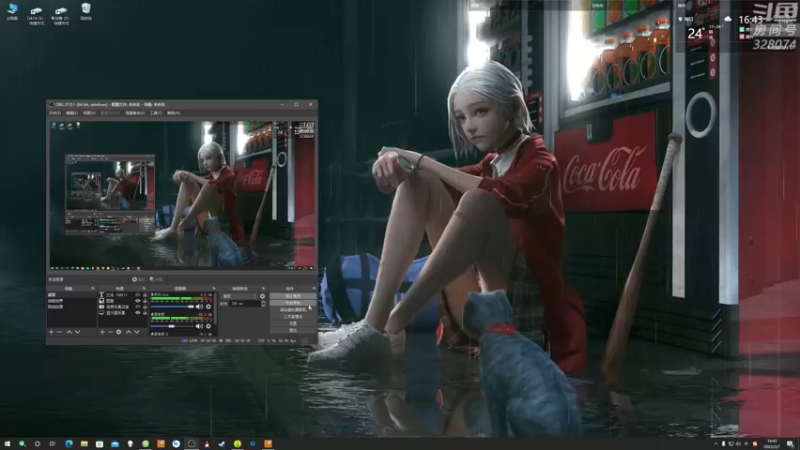Click the transition duration 300 ms field

245,303
